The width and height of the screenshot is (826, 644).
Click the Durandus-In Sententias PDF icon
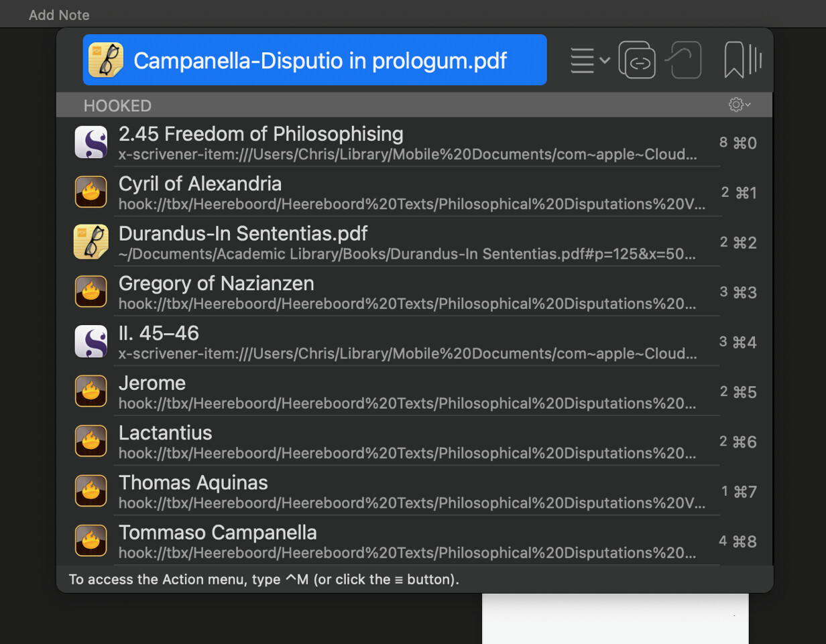point(91,242)
